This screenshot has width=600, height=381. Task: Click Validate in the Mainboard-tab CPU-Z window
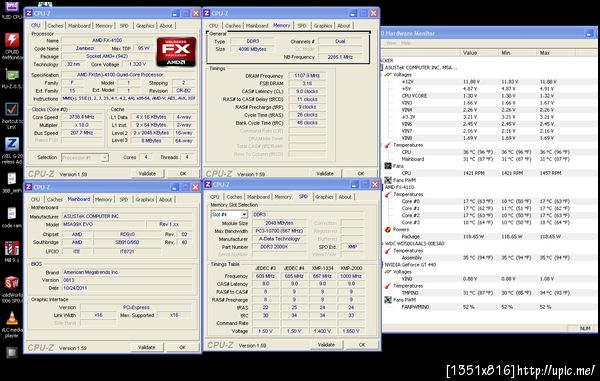click(147, 347)
